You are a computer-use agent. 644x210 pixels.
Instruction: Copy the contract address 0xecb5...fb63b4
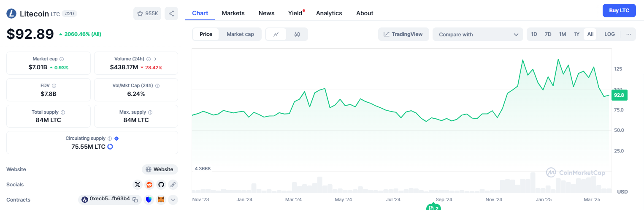(135, 199)
